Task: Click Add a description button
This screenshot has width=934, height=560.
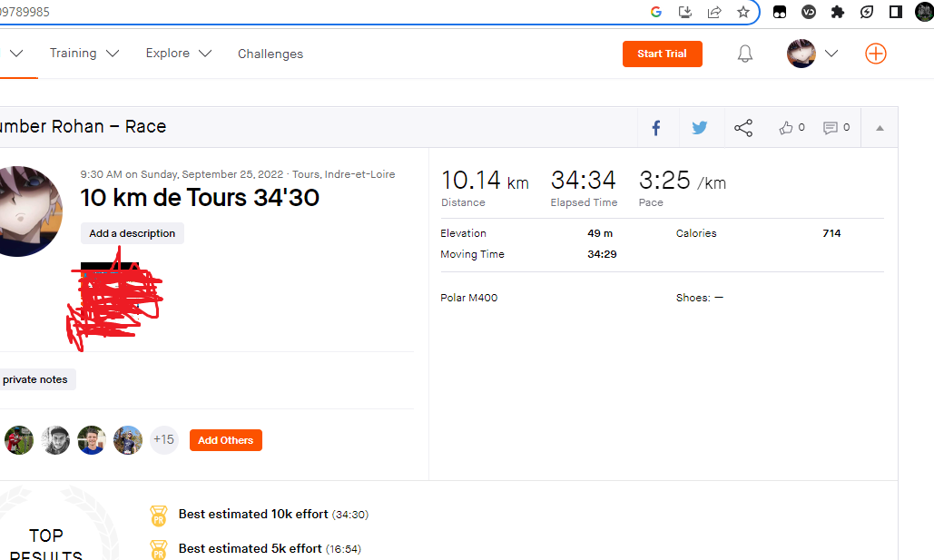Action: click(x=133, y=233)
